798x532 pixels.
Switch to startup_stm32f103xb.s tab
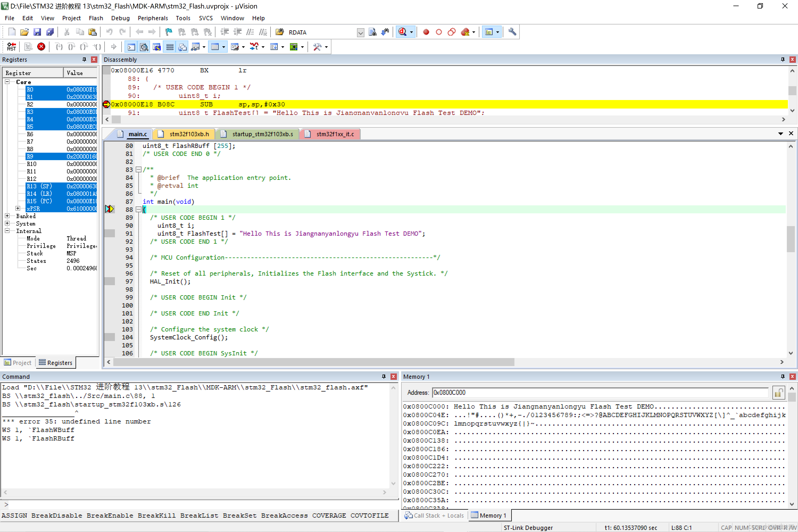[258, 134]
